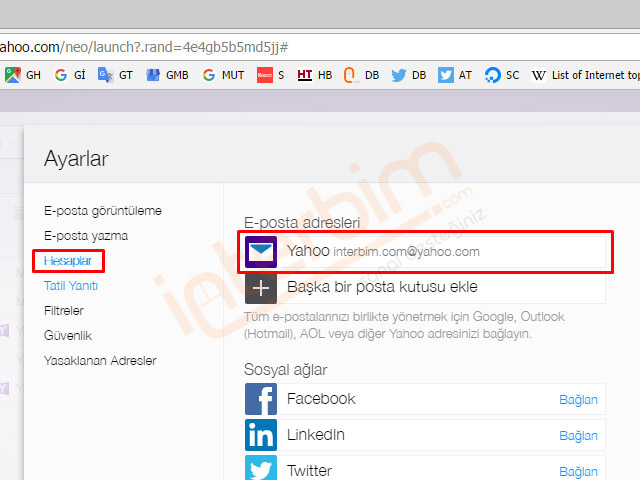640x480 pixels.
Task: Open Tatil Yanıtı settings section
Action: [71, 286]
